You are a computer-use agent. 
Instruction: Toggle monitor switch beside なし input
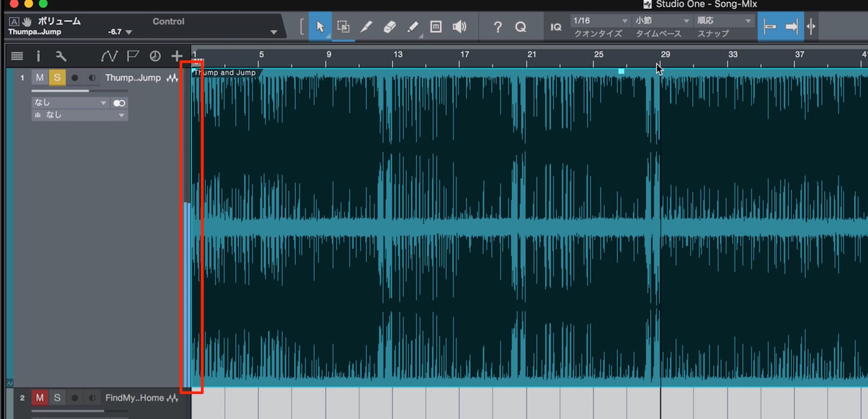120,103
